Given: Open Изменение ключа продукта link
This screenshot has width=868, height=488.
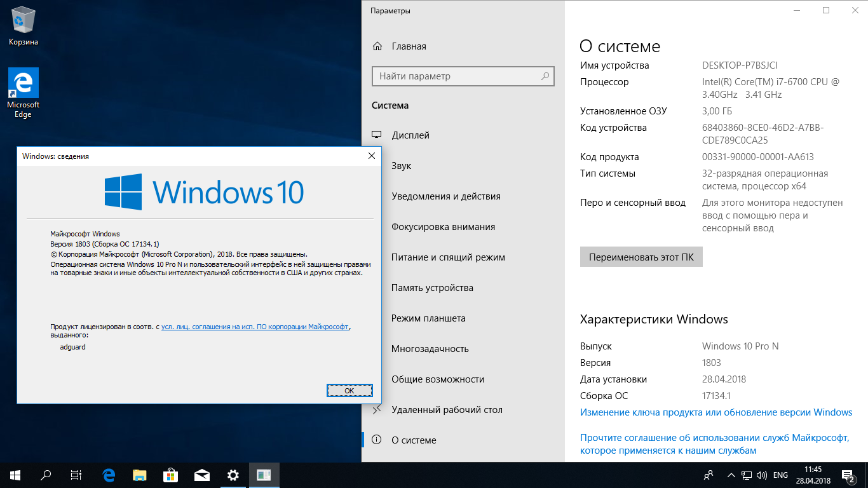Looking at the screenshot, I should tap(716, 412).
